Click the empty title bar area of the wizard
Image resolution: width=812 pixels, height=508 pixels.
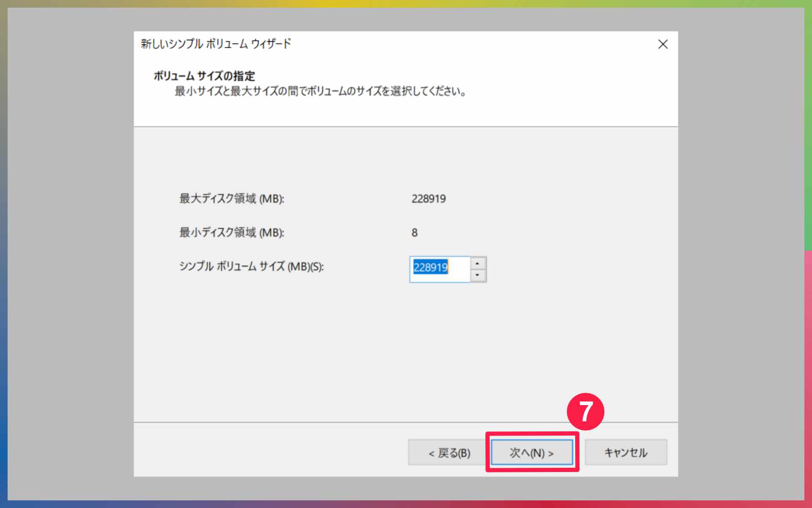click(x=465, y=44)
